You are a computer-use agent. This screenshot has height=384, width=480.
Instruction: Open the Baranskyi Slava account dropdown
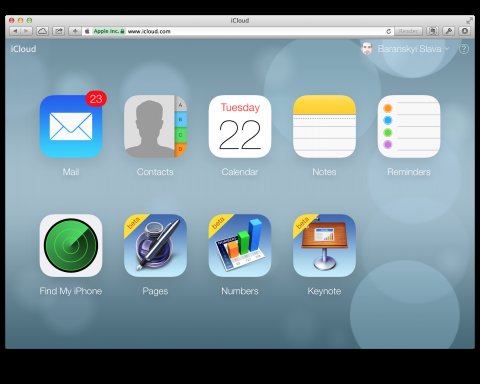tap(413, 49)
